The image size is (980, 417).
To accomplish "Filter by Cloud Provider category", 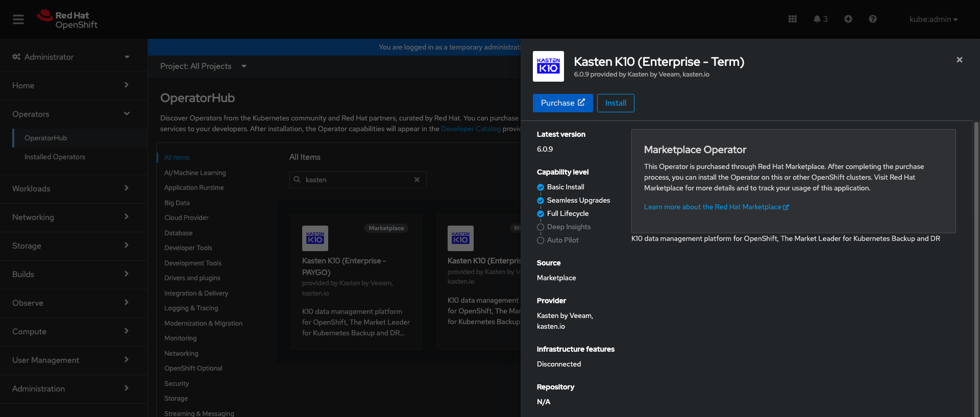I will coord(186,217).
